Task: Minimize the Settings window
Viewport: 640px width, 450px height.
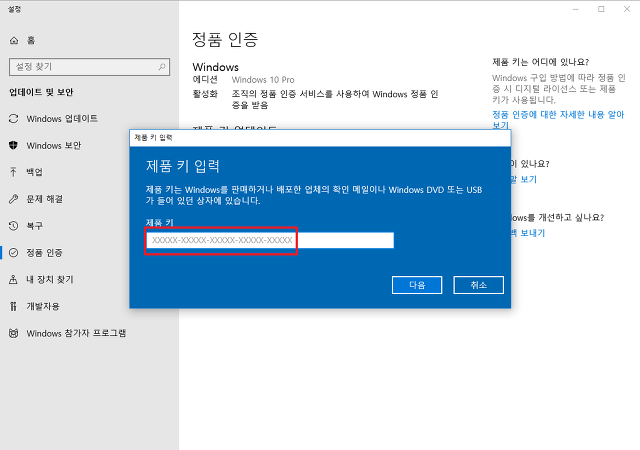Action: pyautogui.click(x=576, y=9)
